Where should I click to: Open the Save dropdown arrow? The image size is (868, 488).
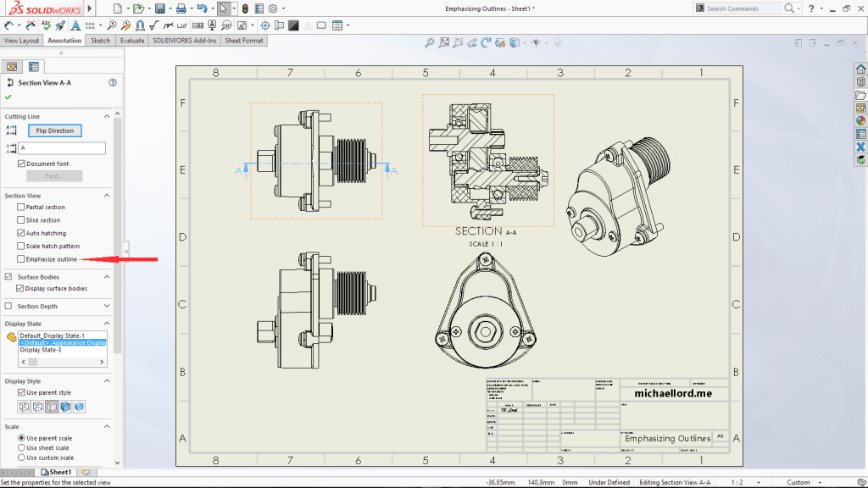[x=170, y=8]
